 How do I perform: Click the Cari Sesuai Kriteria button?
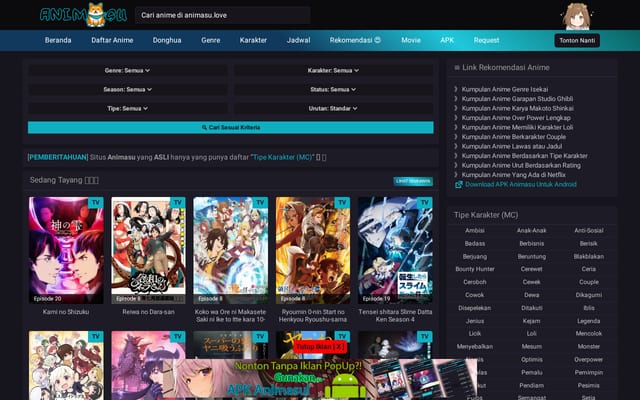231,127
